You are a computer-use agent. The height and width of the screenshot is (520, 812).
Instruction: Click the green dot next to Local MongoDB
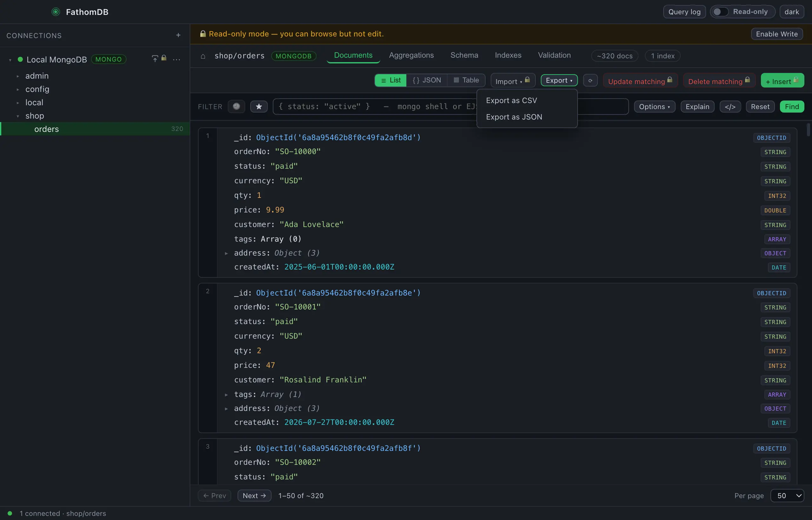(20, 59)
